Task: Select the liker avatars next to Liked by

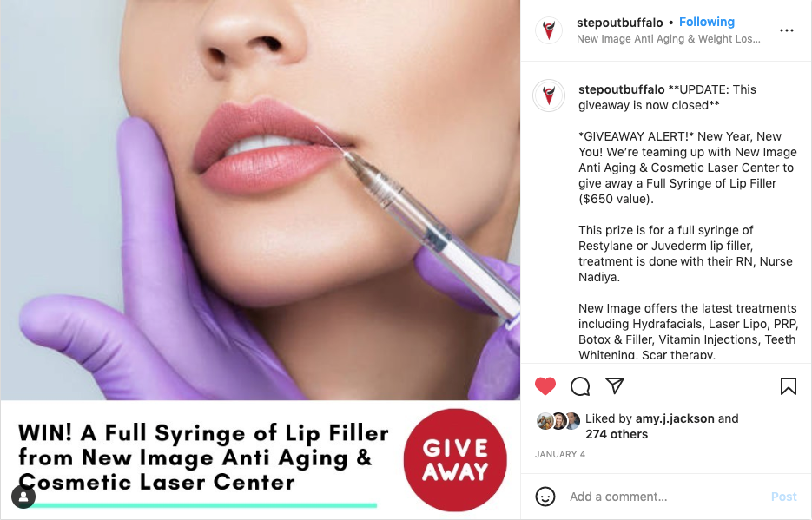Action: (x=558, y=421)
